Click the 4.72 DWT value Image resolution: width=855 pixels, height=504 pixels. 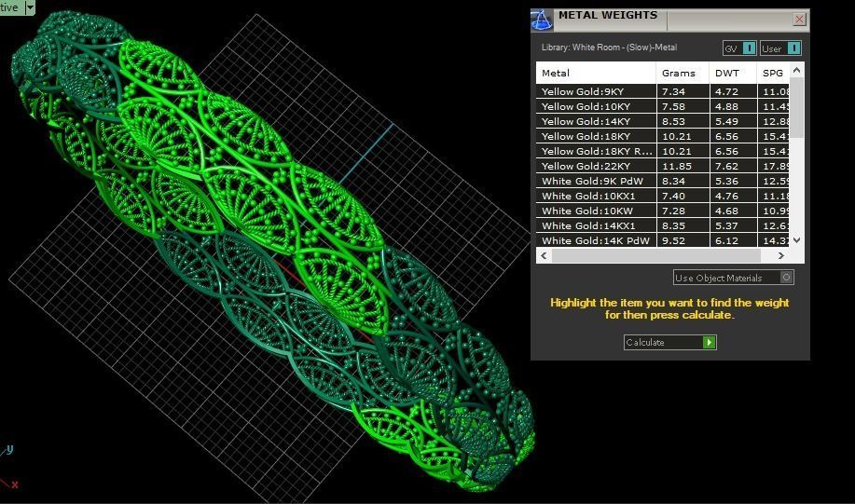point(727,91)
